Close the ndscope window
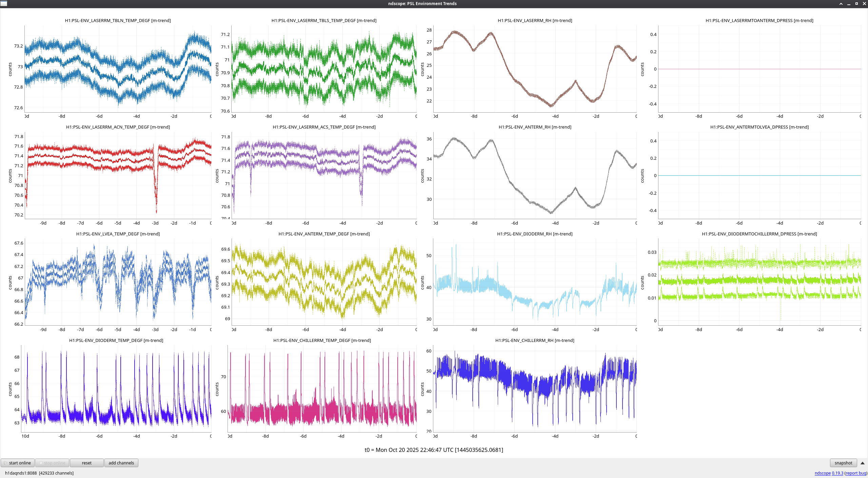Viewport: 868px width, 478px height. pyautogui.click(x=864, y=4)
